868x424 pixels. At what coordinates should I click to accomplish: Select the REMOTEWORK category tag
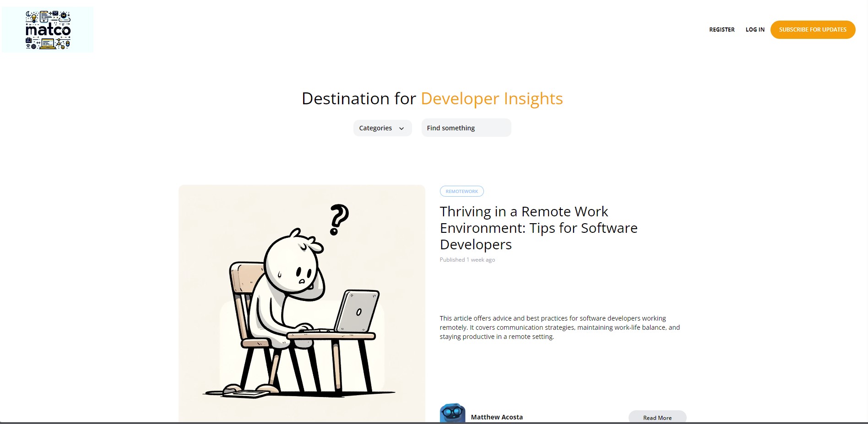click(x=461, y=191)
